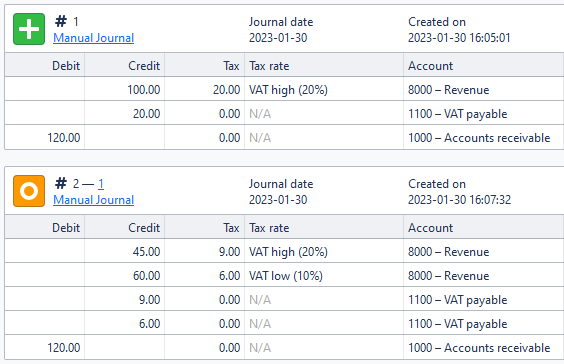The height and width of the screenshot is (364, 564).
Task: Open the Manual Journal link in journal 1
Action: (94, 38)
